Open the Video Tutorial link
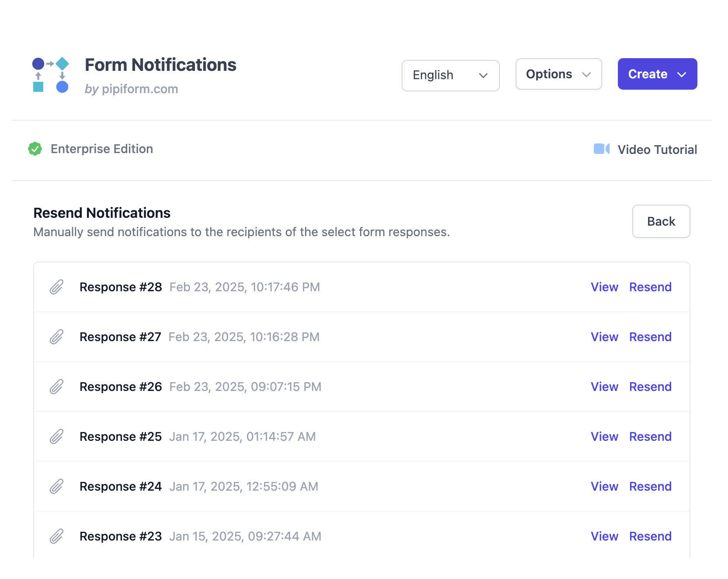 [657, 150]
